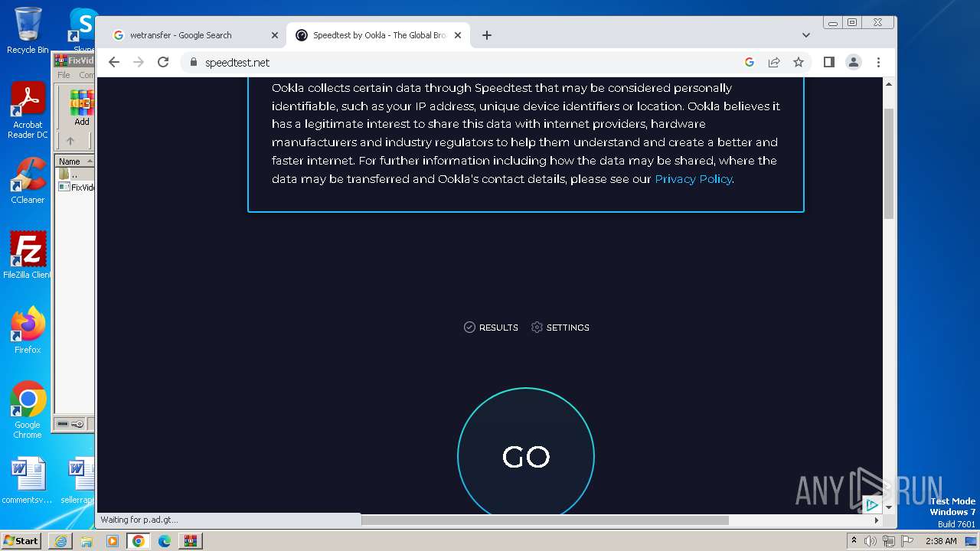Open the Chrome profile avatar
This screenshot has width=980, height=551.
(854, 62)
